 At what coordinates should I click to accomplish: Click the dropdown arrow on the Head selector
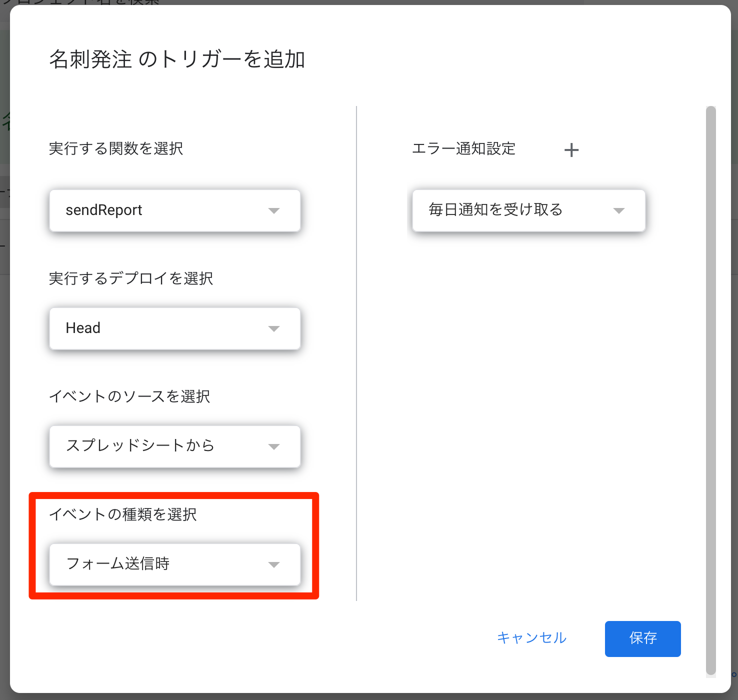coord(273,328)
